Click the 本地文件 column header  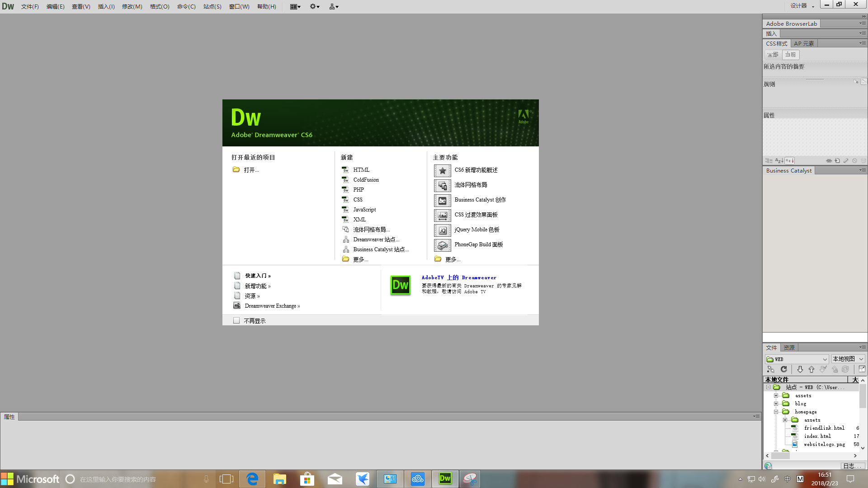[x=806, y=380]
